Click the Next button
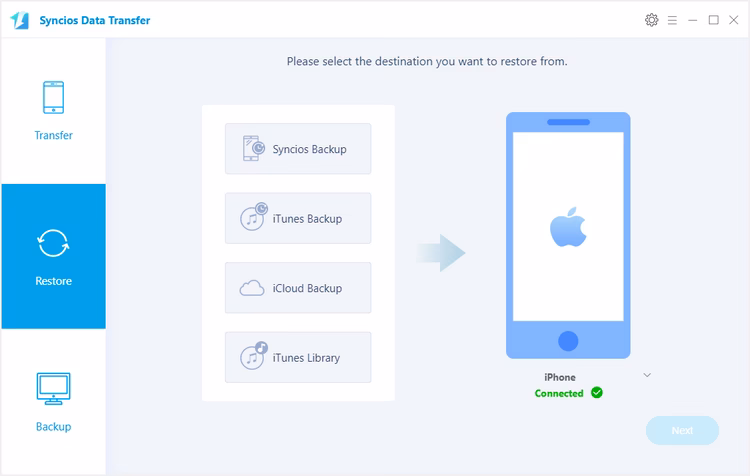 tap(682, 431)
